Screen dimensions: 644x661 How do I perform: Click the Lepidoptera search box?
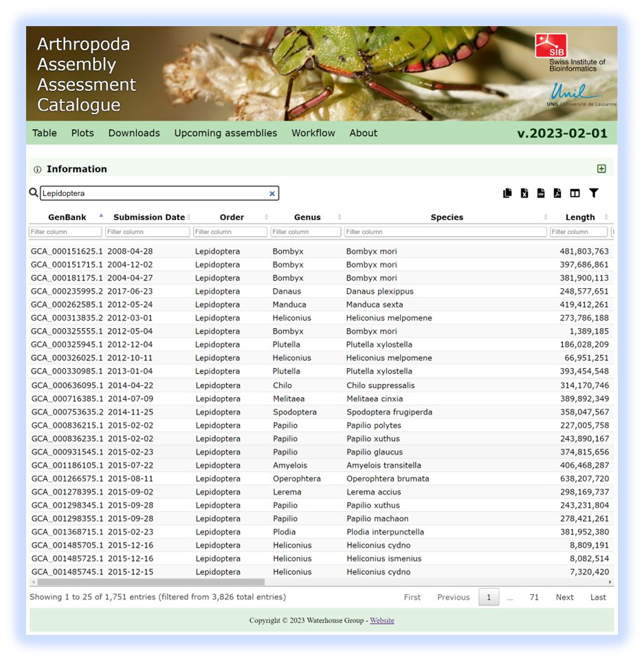(x=159, y=193)
